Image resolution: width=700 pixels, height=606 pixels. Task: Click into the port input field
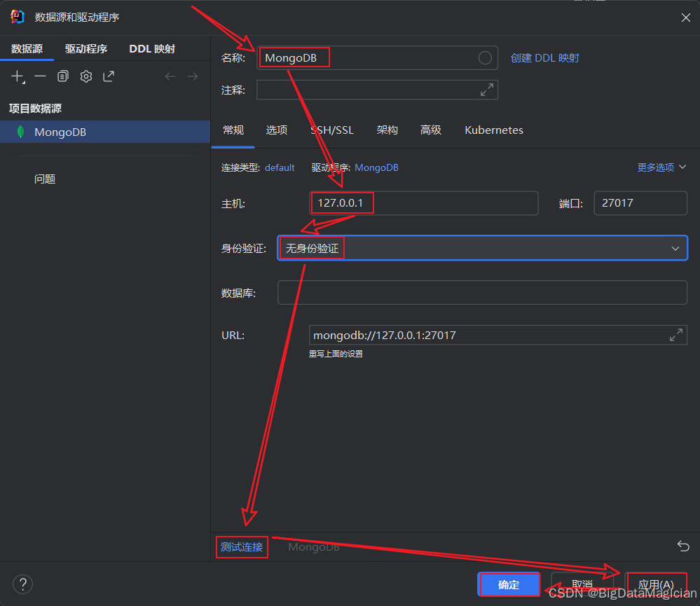click(x=640, y=203)
